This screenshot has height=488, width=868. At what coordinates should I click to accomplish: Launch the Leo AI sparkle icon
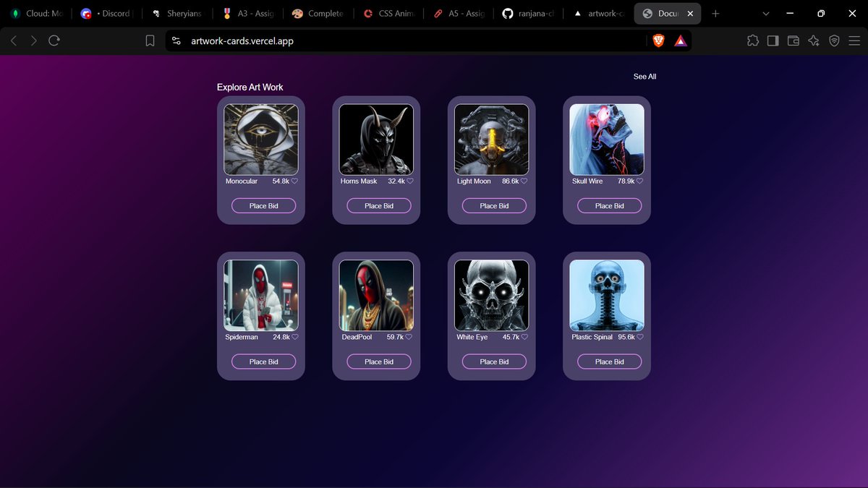tap(814, 41)
